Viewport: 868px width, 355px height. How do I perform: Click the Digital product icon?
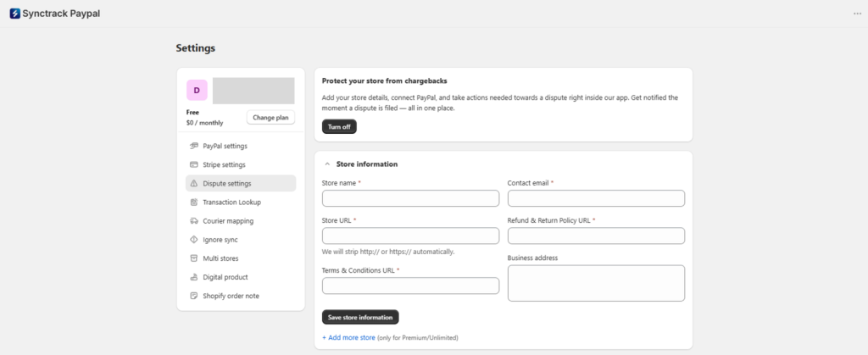pyautogui.click(x=194, y=277)
